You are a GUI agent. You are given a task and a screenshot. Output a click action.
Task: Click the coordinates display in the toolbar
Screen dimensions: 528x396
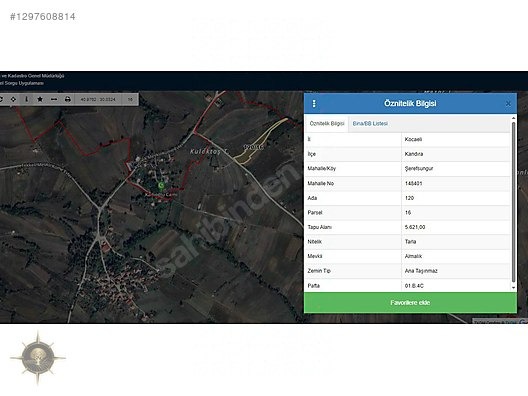[x=98, y=99]
